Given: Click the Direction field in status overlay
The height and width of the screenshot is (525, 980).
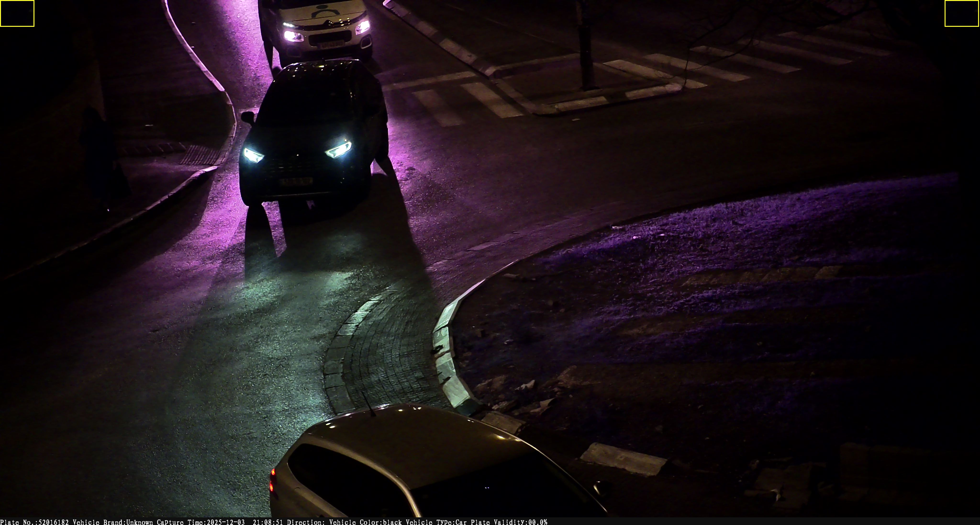Looking at the screenshot, I should click(x=306, y=522).
